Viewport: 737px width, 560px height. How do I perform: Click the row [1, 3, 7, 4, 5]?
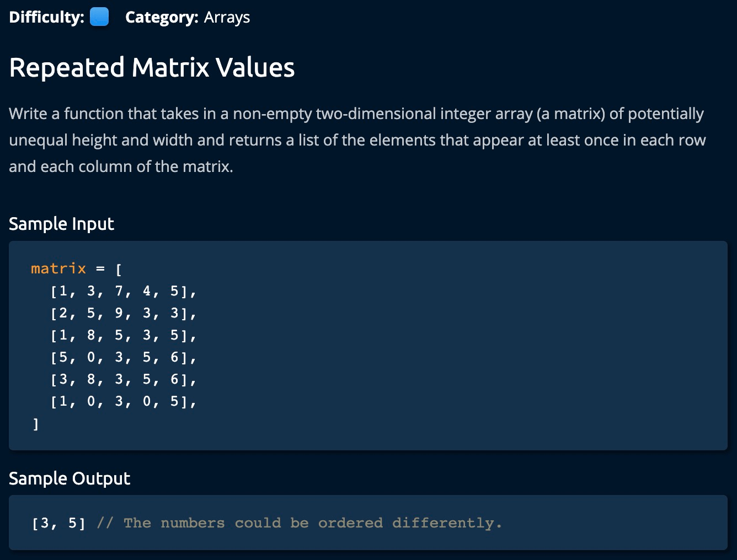click(x=123, y=291)
